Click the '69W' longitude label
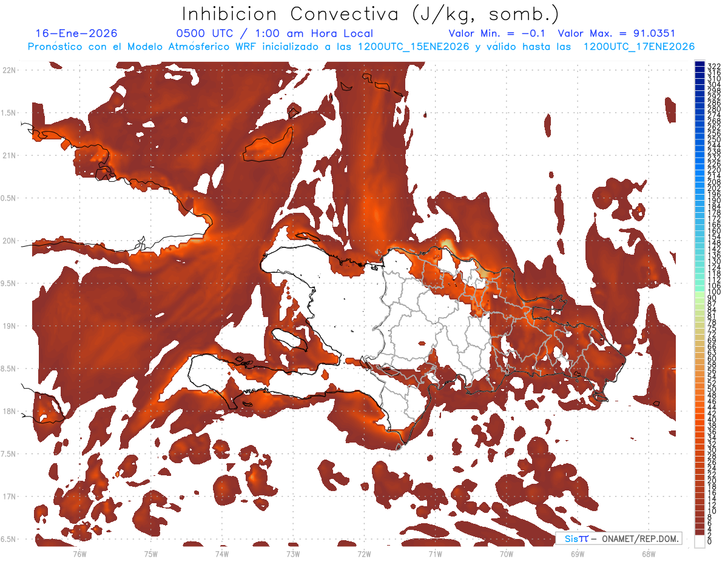Image resolution: width=728 pixels, height=562 pixels. click(x=578, y=554)
